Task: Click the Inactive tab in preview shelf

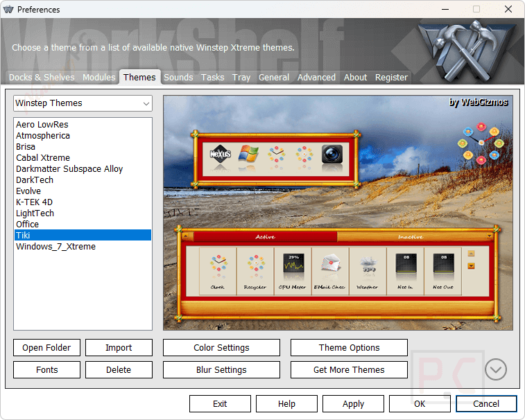Action: (411, 236)
